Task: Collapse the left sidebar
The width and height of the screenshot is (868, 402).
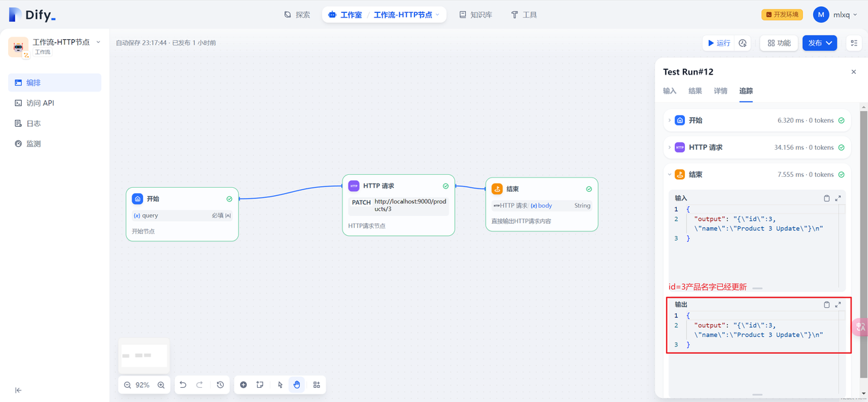Action: [x=18, y=390]
